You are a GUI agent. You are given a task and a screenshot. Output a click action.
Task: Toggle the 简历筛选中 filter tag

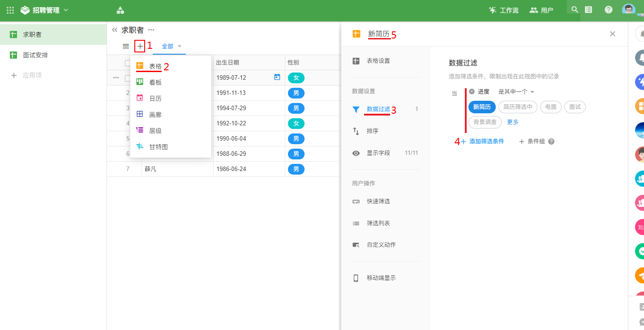coord(518,107)
